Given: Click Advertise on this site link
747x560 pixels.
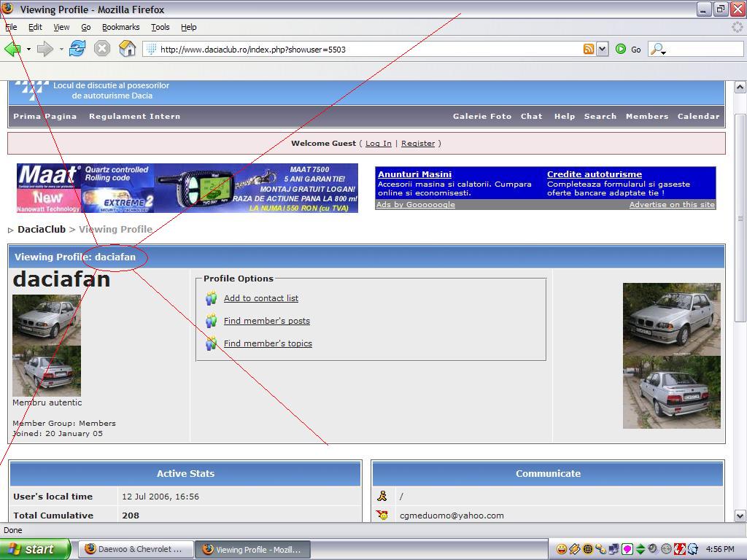Looking at the screenshot, I should (x=672, y=204).
